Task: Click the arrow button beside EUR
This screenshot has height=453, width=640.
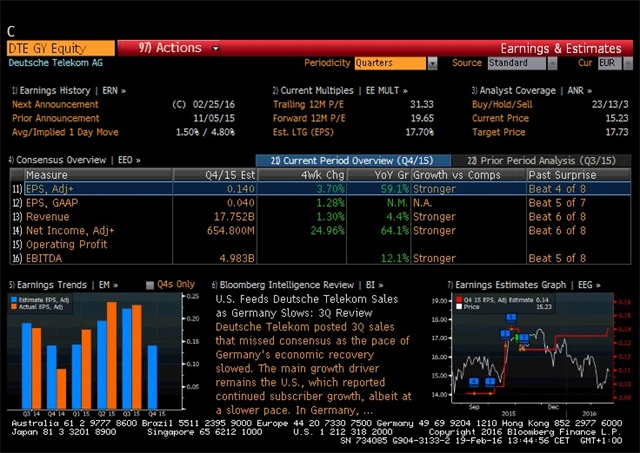Action: [628, 63]
